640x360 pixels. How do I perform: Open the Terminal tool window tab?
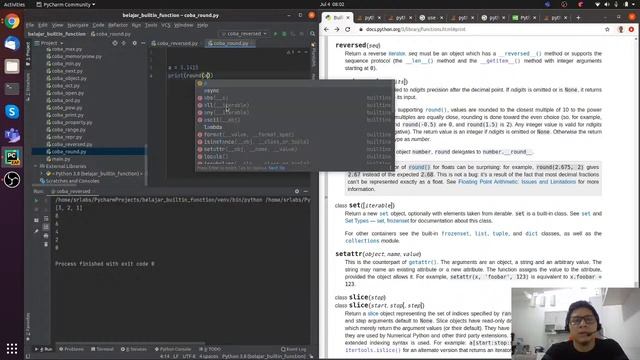(102, 349)
